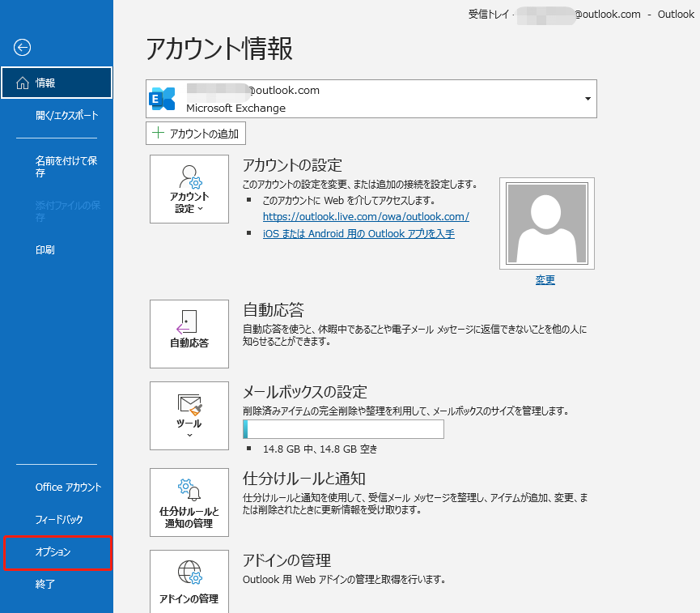
Task: Open the ツール mailbox tools button
Action: pyautogui.click(x=189, y=415)
